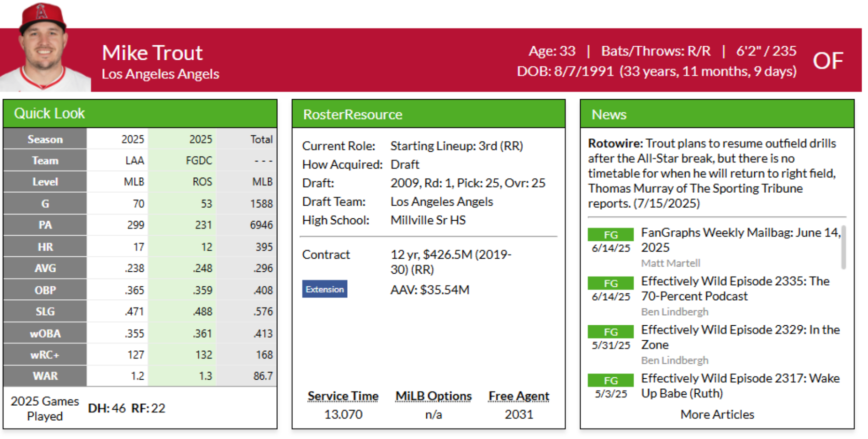868x439 pixels.
Task: Click the OBP row header
Action: (x=45, y=290)
